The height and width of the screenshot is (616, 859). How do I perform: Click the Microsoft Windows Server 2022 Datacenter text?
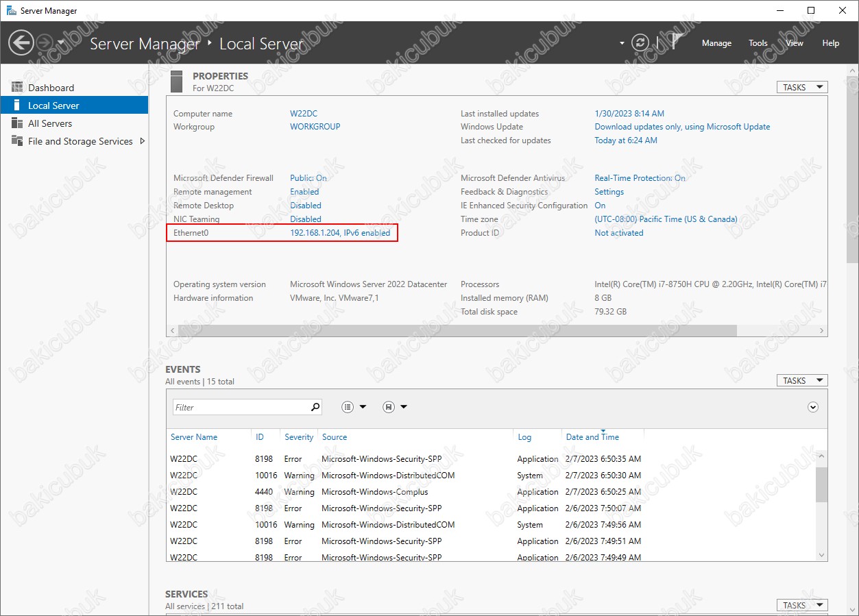click(369, 284)
